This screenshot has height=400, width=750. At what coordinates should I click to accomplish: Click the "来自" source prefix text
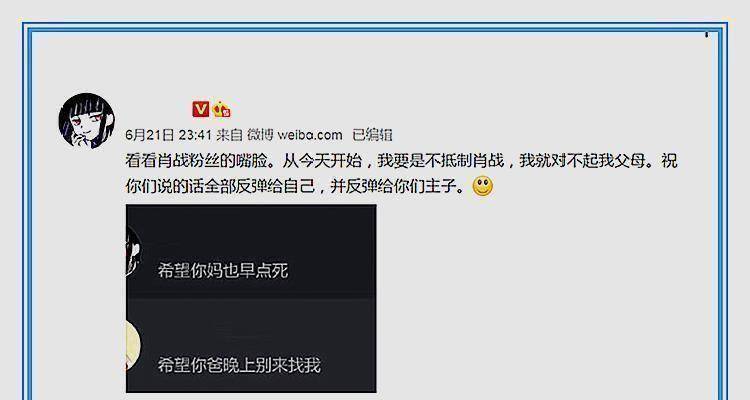(x=230, y=135)
